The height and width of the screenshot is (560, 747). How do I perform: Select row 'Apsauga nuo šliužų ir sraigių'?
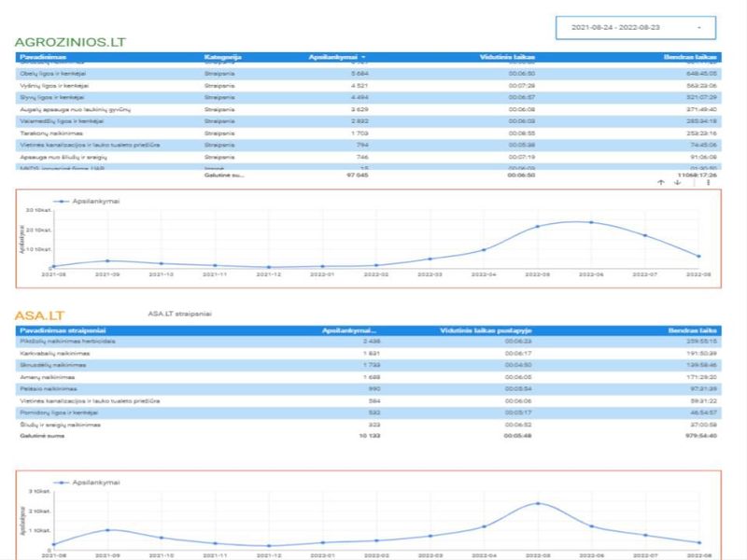tap(368, 157)
